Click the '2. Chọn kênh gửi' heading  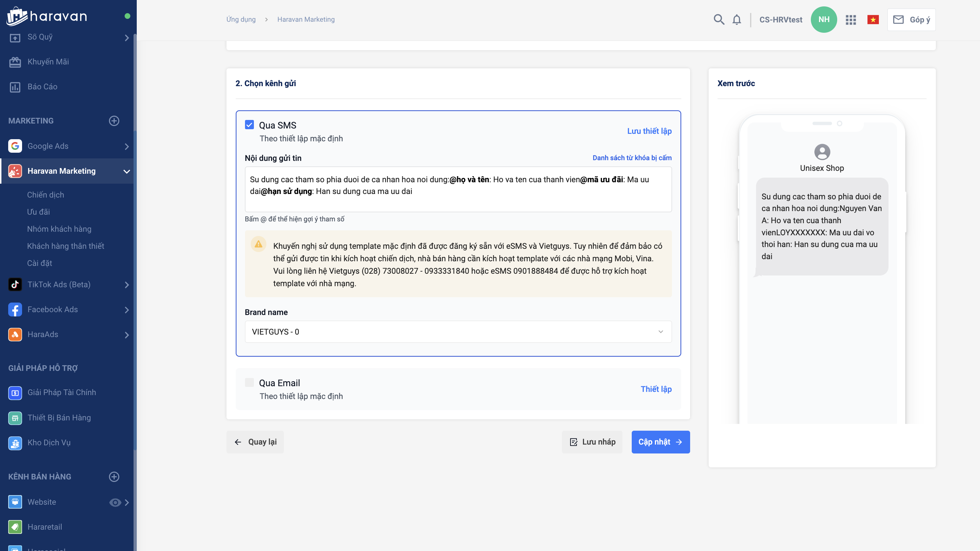pyautogui.click(x=266, y=83)
